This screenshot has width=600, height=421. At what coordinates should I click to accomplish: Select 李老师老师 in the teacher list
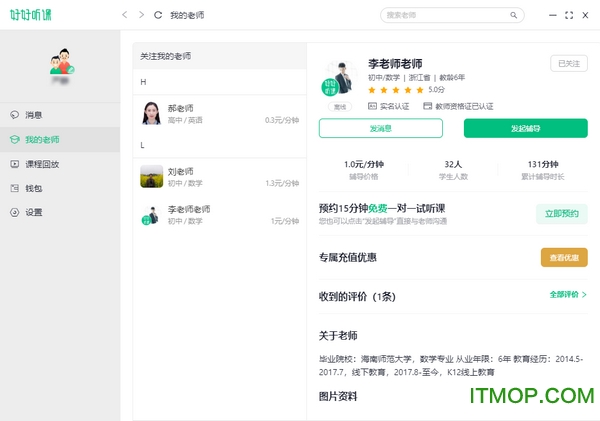(x=220, y=215)
